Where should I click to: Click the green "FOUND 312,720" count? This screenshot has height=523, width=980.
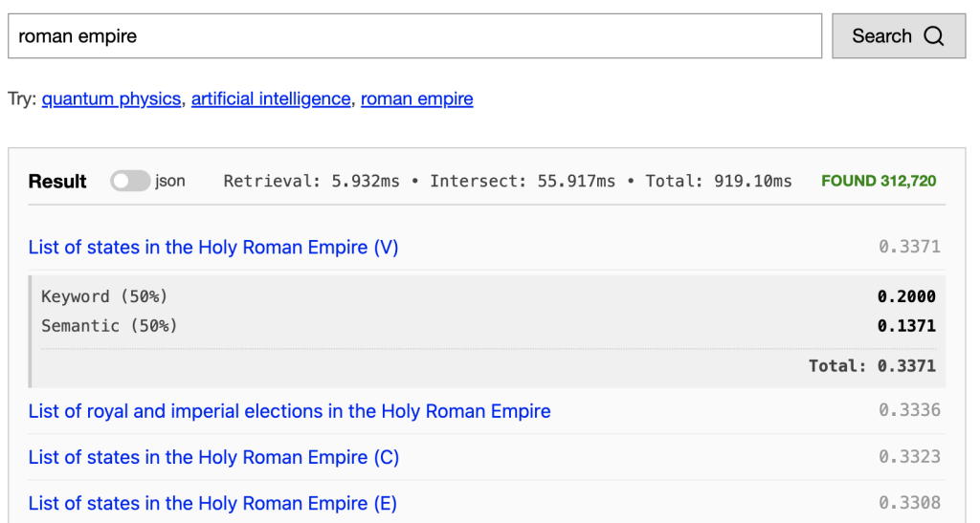(x=879, y=181)
